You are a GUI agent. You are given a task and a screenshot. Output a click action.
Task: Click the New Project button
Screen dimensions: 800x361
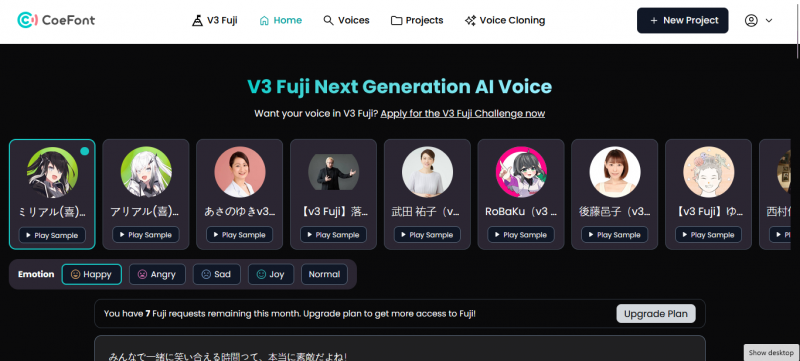click(x=683, y=20)
